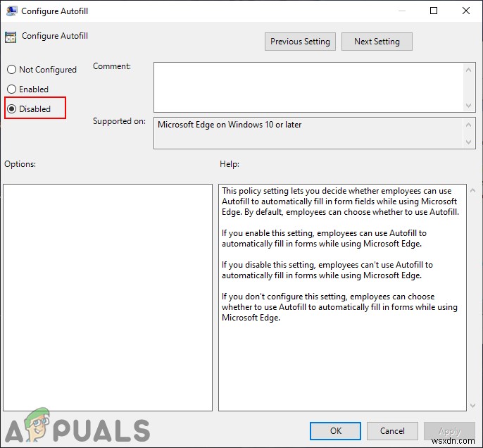Screen dimensions: 483x448
Task: Confirm with the OK button
Action: point(335,431)
